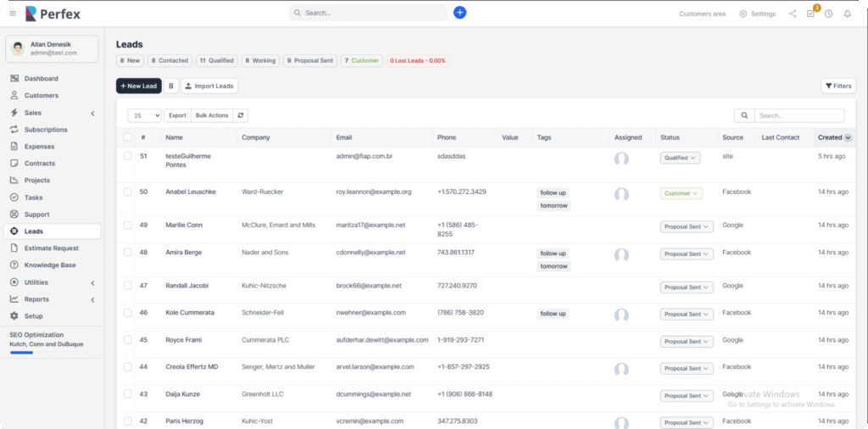The height and width of the screenshot is (429, 868).
Task: Click the Tasks check-circle icon in the sidebar
Action: (x=14, y=198)
